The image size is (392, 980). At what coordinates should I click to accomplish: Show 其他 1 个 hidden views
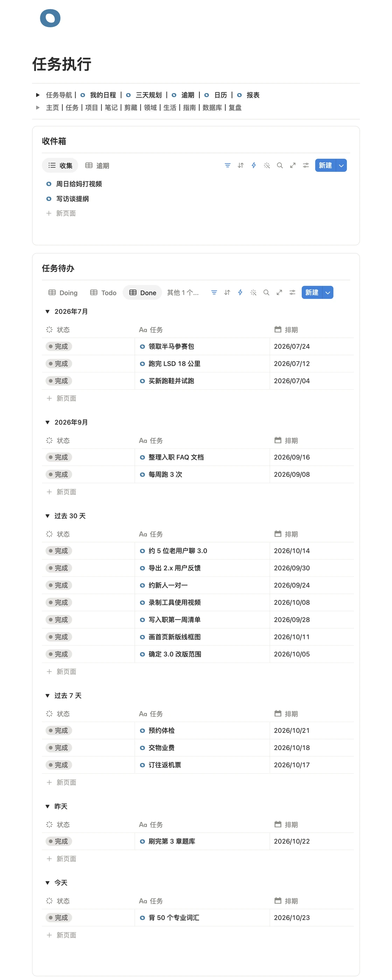183,292
